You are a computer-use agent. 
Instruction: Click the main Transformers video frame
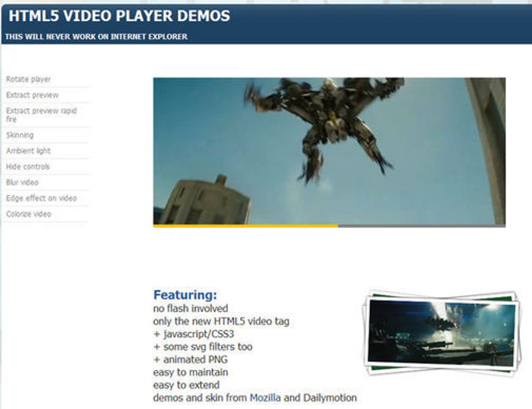[x=329, y=151]
